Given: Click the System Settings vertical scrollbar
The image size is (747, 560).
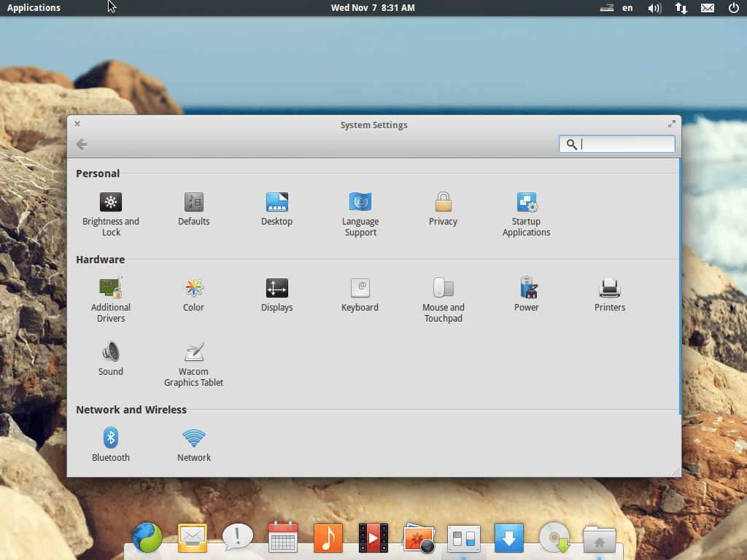Looking at the screenshot, I should tap(680, 286).
